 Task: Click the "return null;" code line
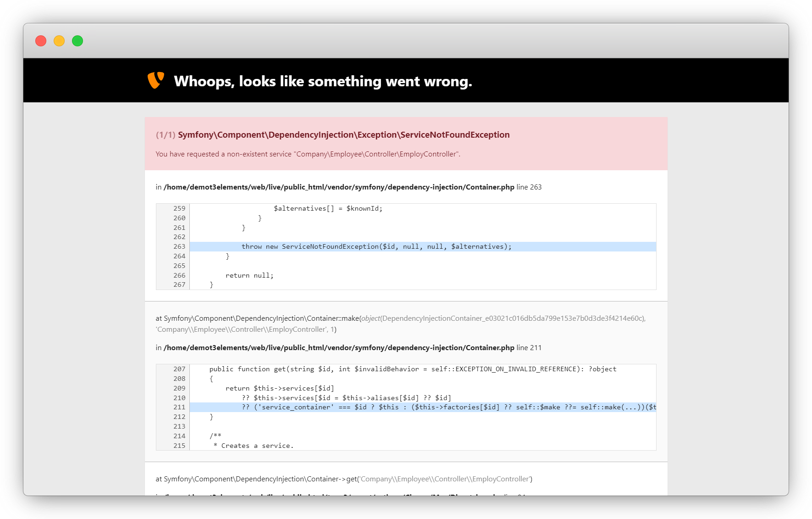click(249, 275)
